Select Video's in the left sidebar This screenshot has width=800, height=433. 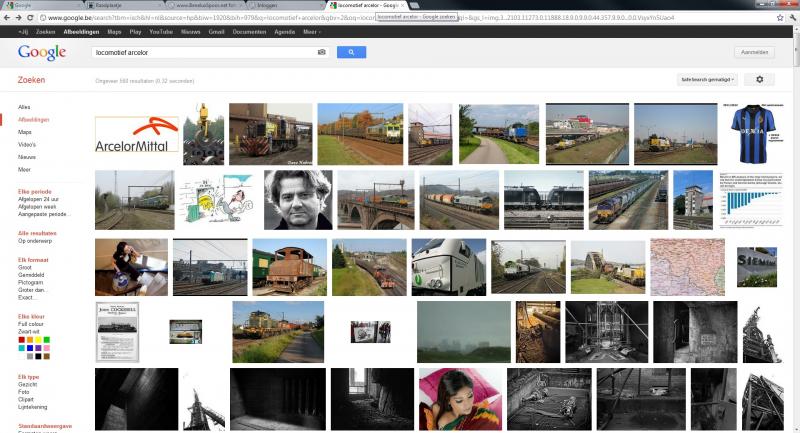coord(27,144)
